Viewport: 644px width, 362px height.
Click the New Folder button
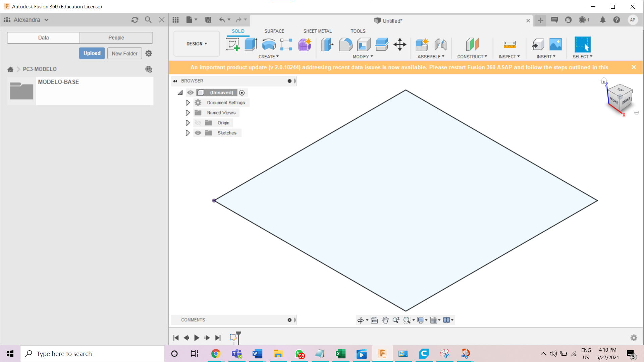click(124, 53)
